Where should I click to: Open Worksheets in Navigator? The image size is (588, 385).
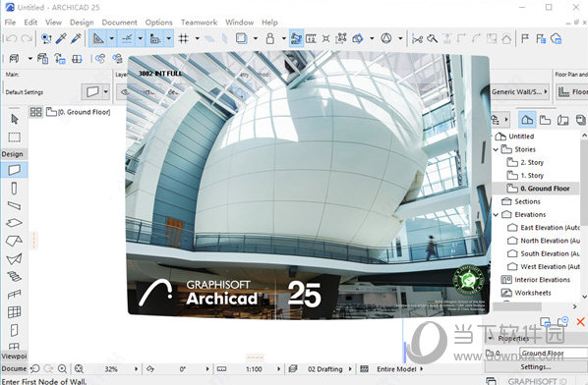click(x=526, y=293)
